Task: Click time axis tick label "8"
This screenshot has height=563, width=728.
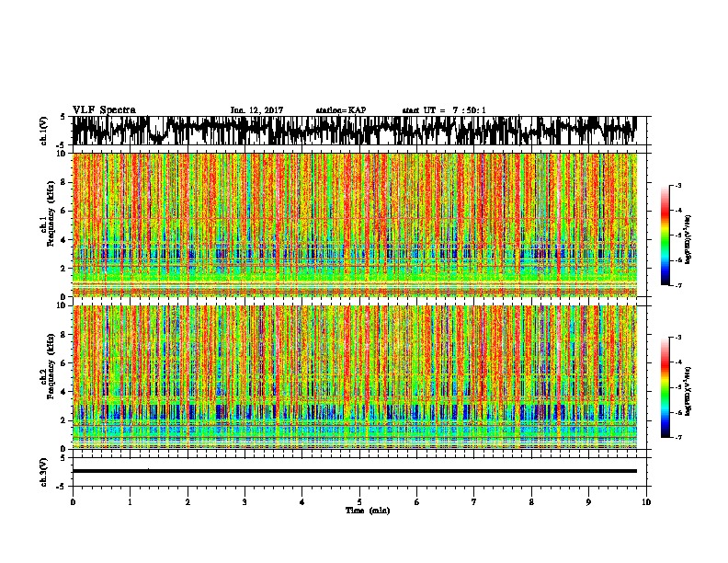Action: [x=531, y=502]
